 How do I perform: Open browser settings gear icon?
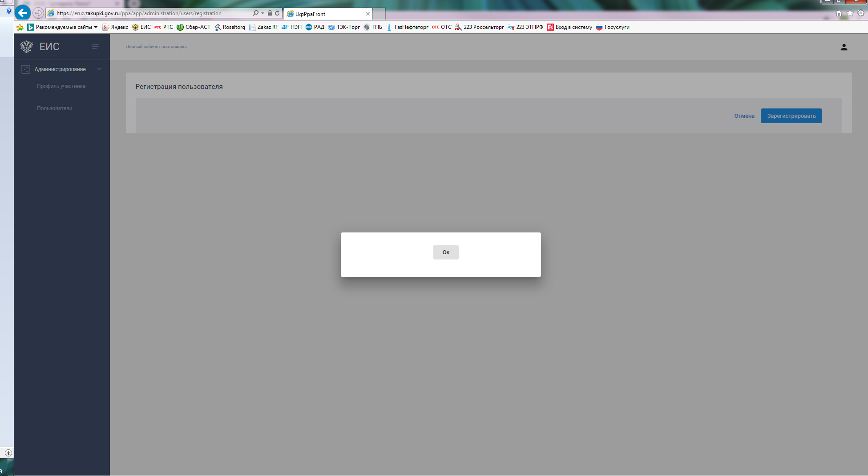(x=861, y=13)
